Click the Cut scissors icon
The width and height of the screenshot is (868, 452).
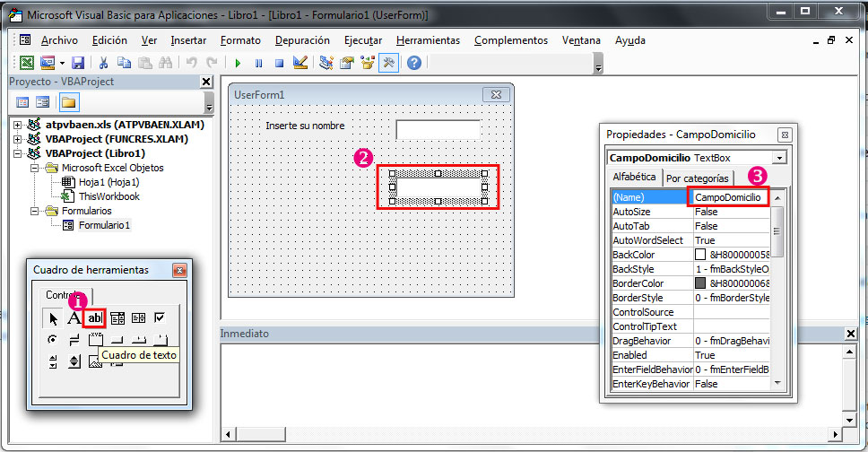tap(103, 63)
